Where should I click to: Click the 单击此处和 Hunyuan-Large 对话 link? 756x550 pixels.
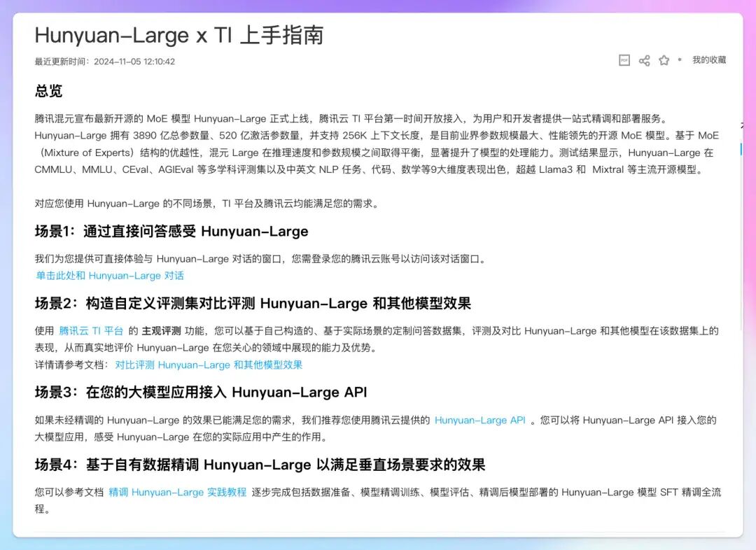[110, 276]
